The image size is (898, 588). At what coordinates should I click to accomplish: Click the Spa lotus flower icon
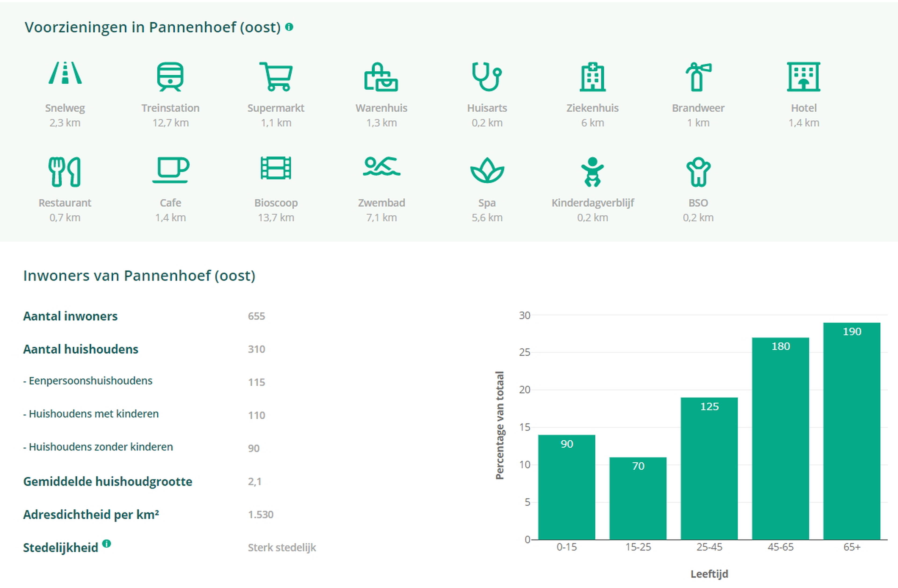click(x=487, y=171)
